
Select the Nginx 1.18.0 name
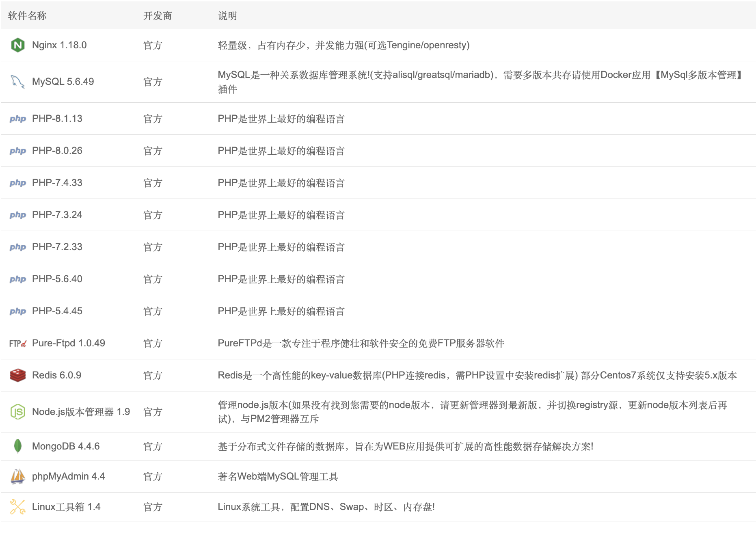59,45
